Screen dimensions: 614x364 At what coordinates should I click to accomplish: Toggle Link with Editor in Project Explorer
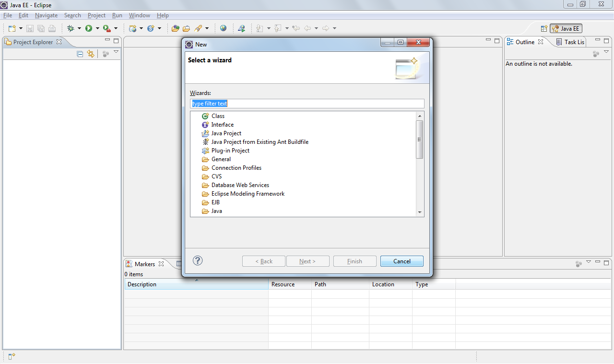91,54
